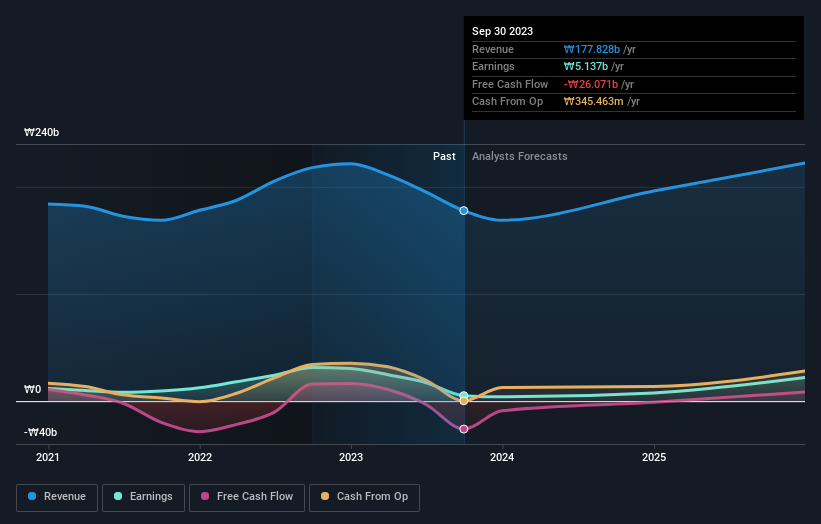Toggle the Cash From Op legend button
Screen dimensions: 821x524
tap(364, 497)
